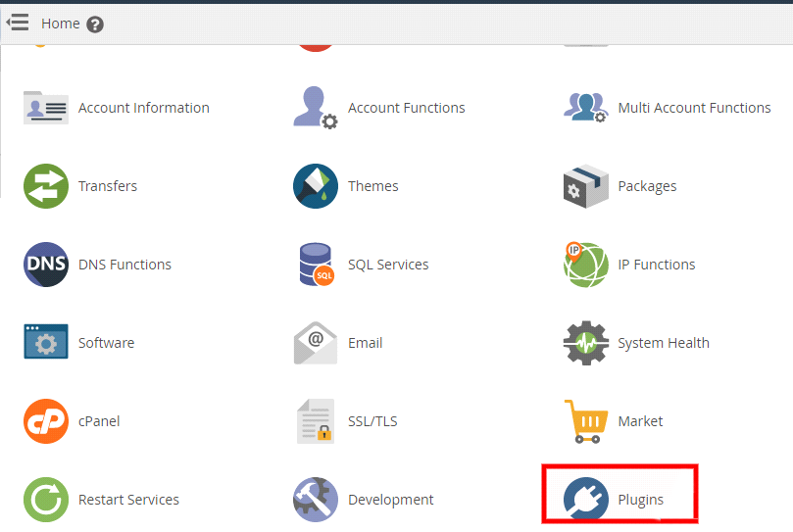The image size is (793, 532).
Task: Open the Home help question mark
Action: [95, 24]
